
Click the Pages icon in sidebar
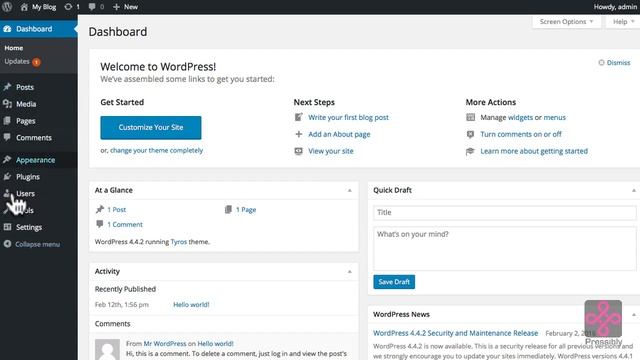tap(7, 121)
